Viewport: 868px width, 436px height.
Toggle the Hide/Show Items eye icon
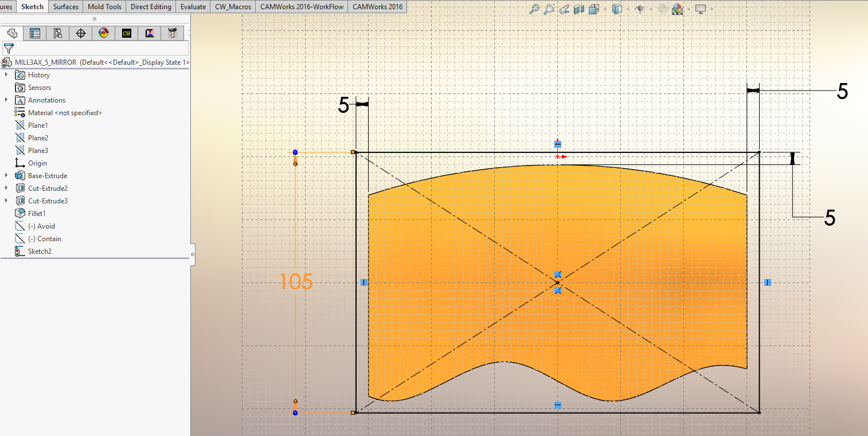point(639,9)
